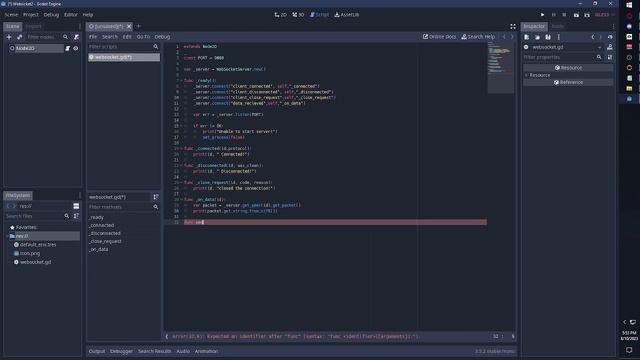Open the script attached to Node2D

tap(67, 48)
